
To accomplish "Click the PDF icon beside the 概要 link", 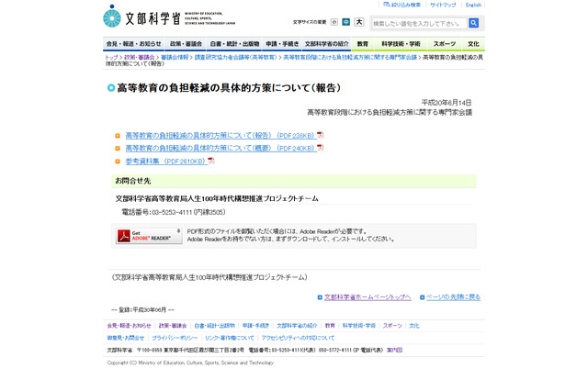I will [321, 148].
